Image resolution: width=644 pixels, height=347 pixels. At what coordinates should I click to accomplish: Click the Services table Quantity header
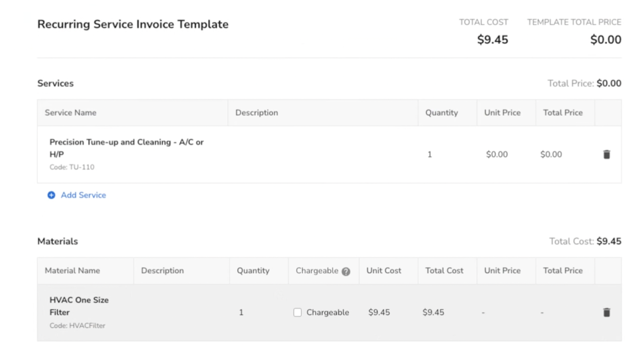tap(442, 113)
